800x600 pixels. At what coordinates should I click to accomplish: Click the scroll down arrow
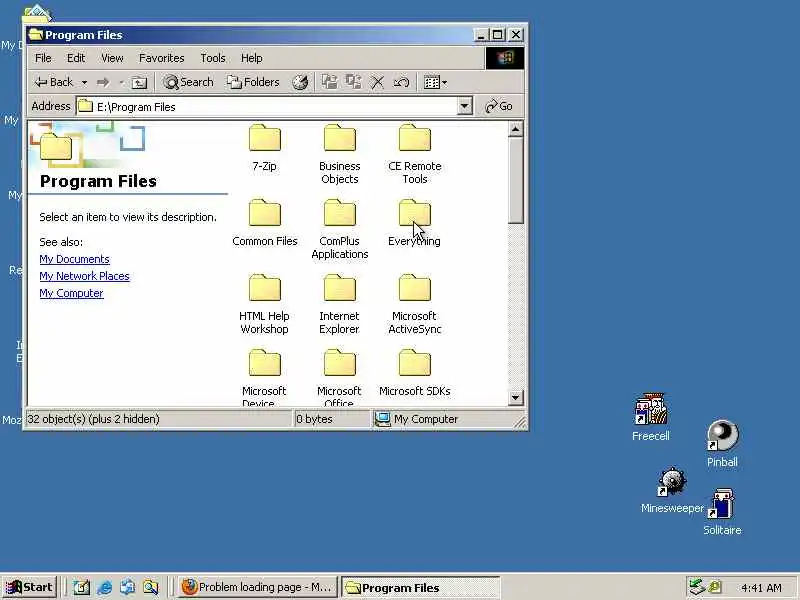pos(515,397)
